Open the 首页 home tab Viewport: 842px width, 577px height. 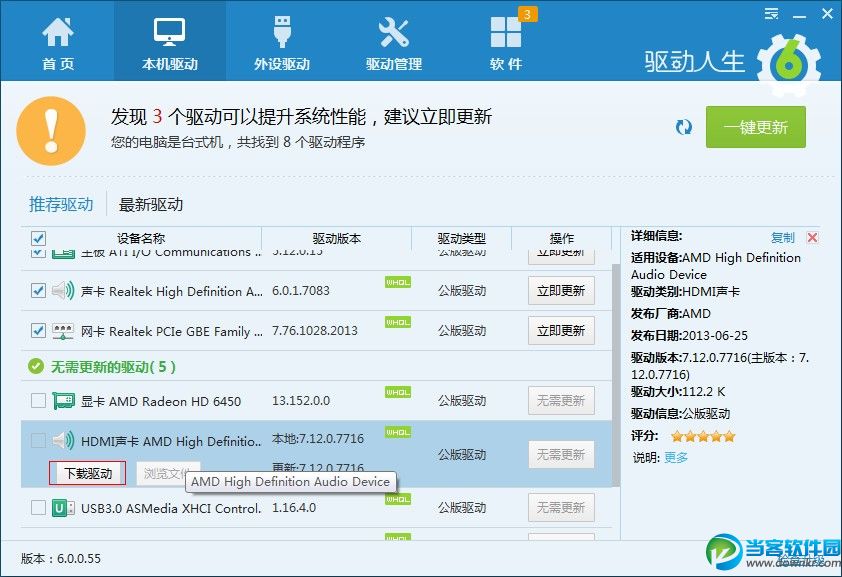58,41
